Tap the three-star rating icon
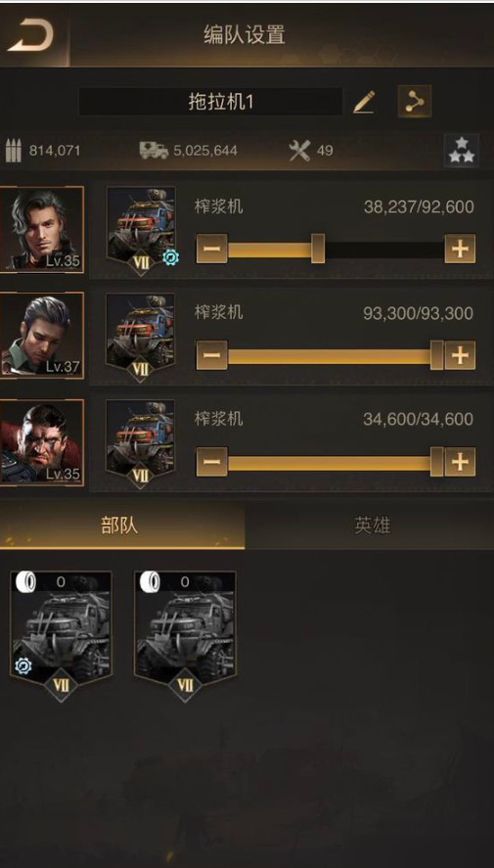Screen dimensions: 494x868 (x=462, y=150)
